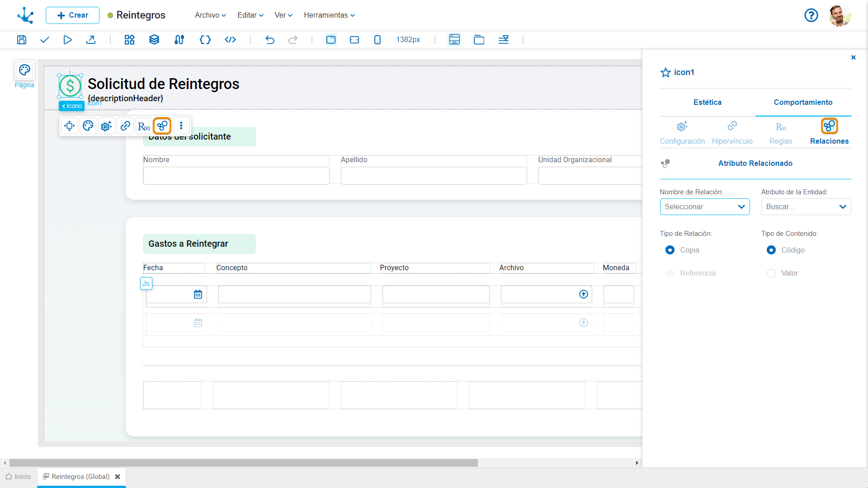Click the R(x) rules icon in floating toolbar
868x488 pixels.
(144, 126)
